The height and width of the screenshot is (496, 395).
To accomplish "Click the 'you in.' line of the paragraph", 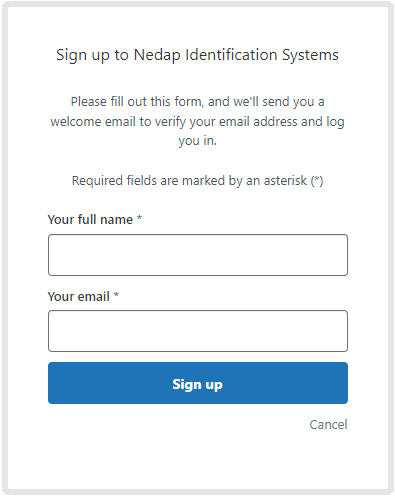I will (x=197, y=141).
